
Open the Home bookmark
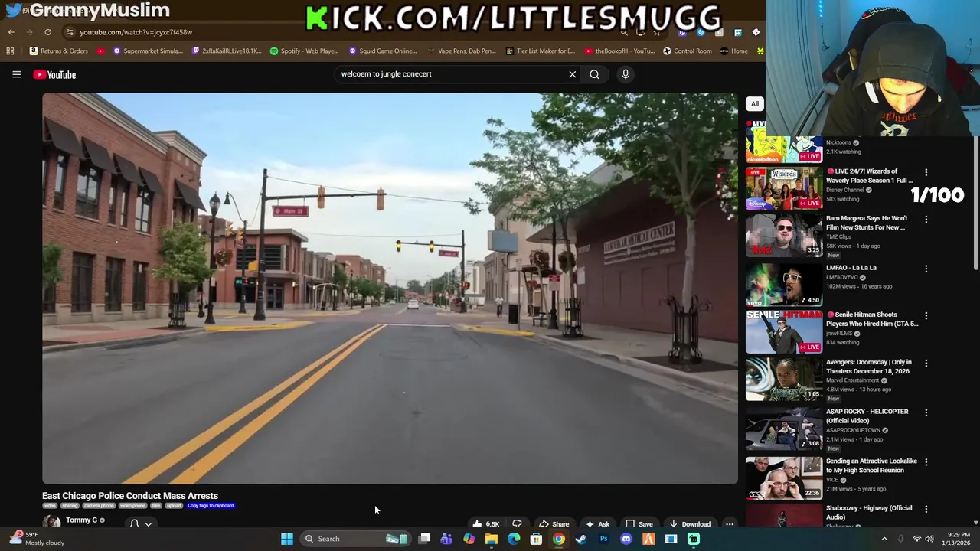click(734, 51)
